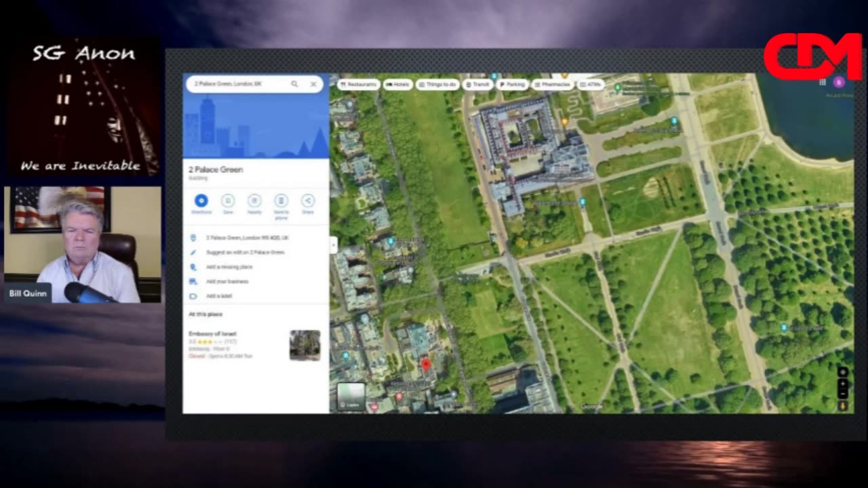Select the Things to do chip
This screenshot has width=868, height=488.
click(438, 84)
